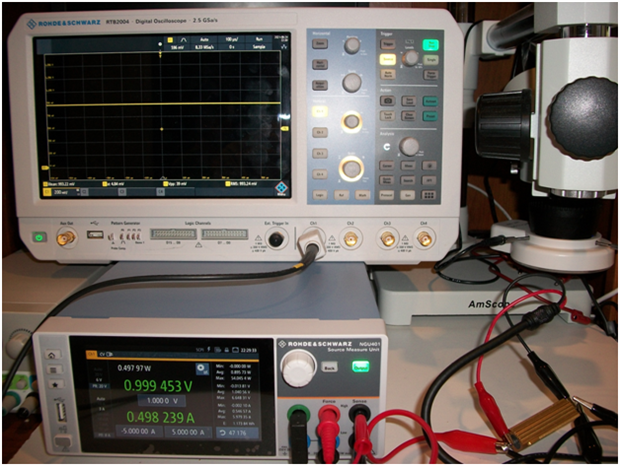The width and height of the screenshot is (620, 466).
Task: Tap the Sample acquisition mode cell
Action: click(x=259, y=47)
